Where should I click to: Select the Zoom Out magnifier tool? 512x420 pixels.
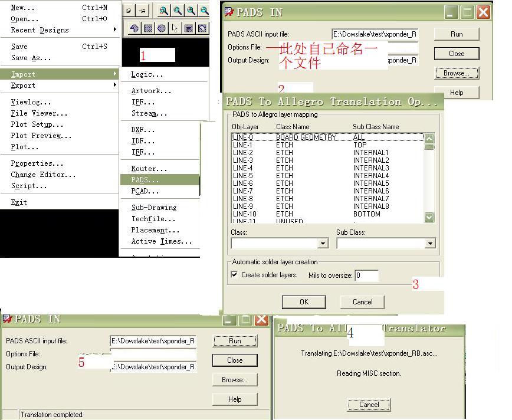tap(204, 10)
